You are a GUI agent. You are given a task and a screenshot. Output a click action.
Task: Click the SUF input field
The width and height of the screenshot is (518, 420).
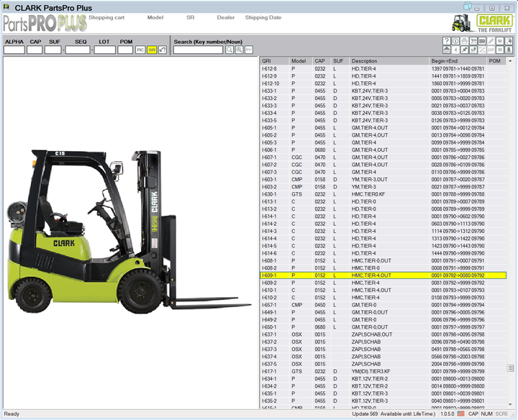pyautogui.click(x=53, y=50)
